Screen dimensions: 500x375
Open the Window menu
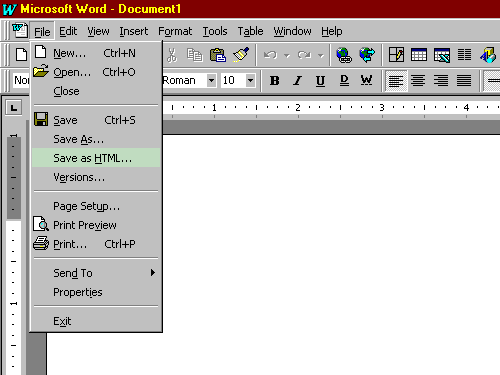coord(292,31)
